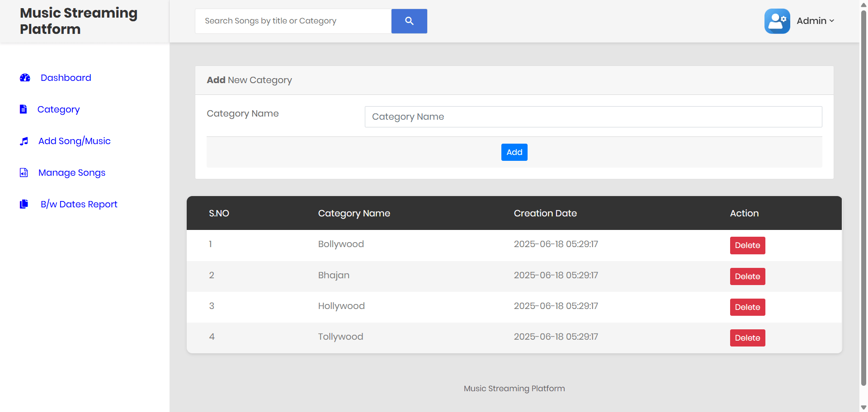The width and height of the screenshot is (868, 412).
Task: Click the Music Streaming Platform logo text
Action: click(78, 21)
